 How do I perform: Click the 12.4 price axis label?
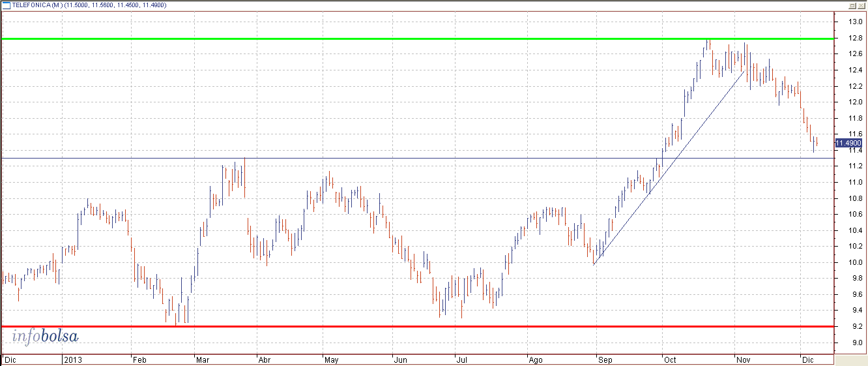coord(855,70)
